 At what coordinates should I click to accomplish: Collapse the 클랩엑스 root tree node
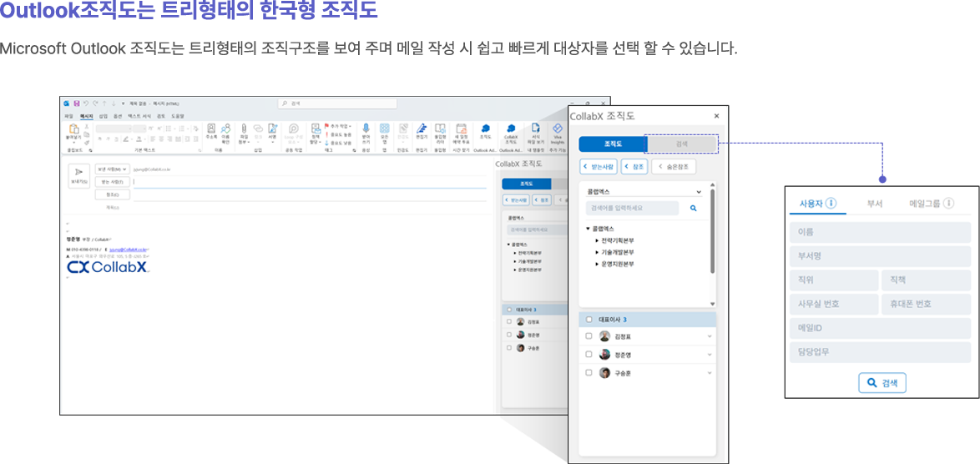click(589, 229)
